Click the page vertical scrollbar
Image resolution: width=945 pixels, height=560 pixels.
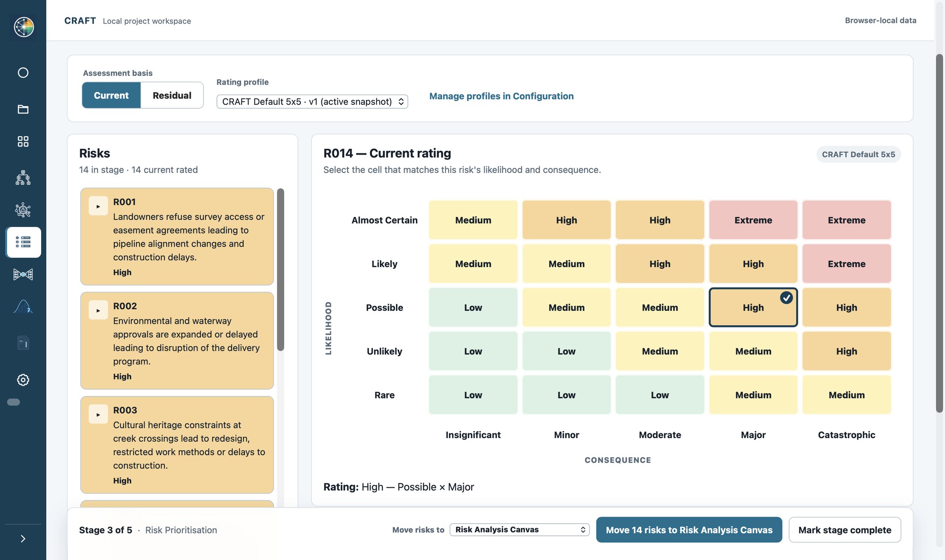[939, 233]
